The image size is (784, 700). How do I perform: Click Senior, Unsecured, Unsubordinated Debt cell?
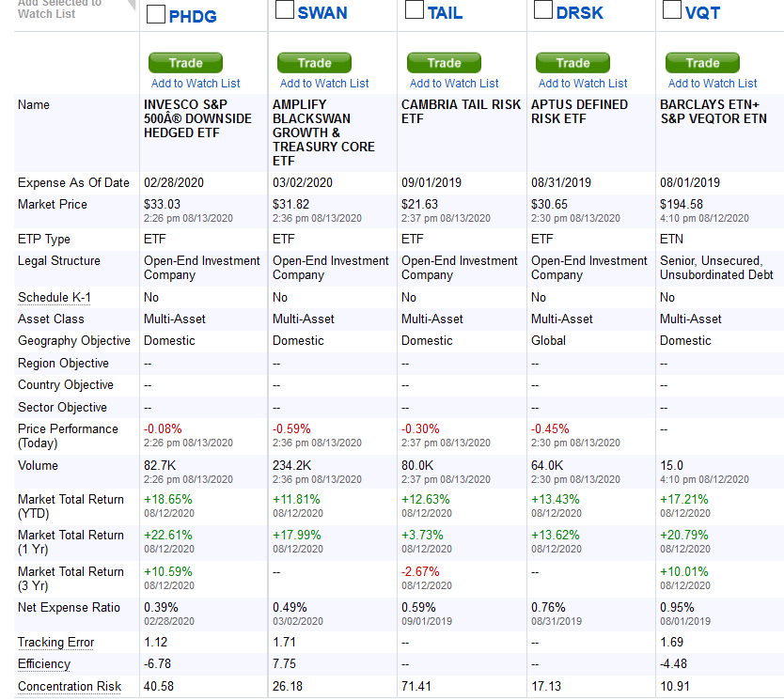716,268
